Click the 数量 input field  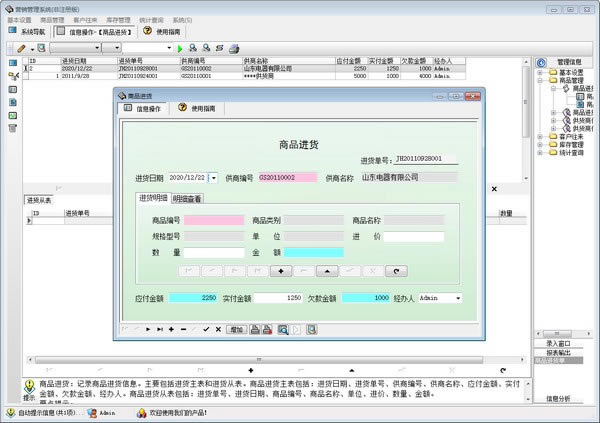(x=214, y=253)
